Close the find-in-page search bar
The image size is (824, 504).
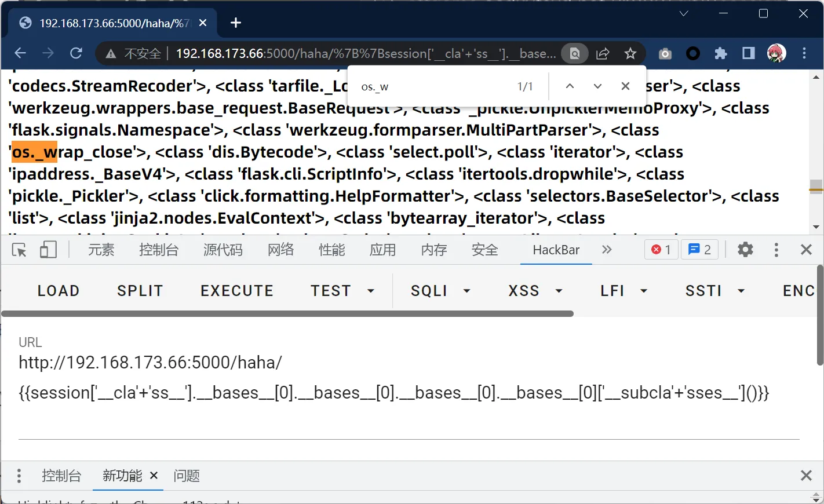[x=625, y=86]
